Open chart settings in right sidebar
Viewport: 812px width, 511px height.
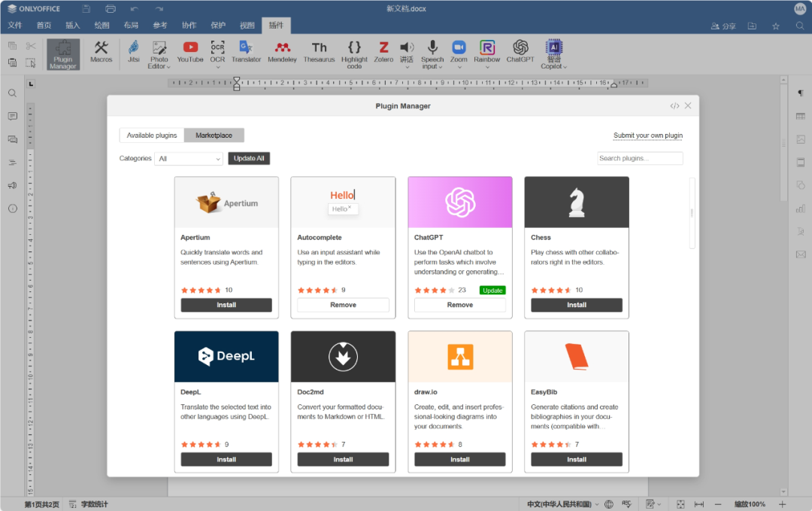pyautogui.click(x=801, y=209)
